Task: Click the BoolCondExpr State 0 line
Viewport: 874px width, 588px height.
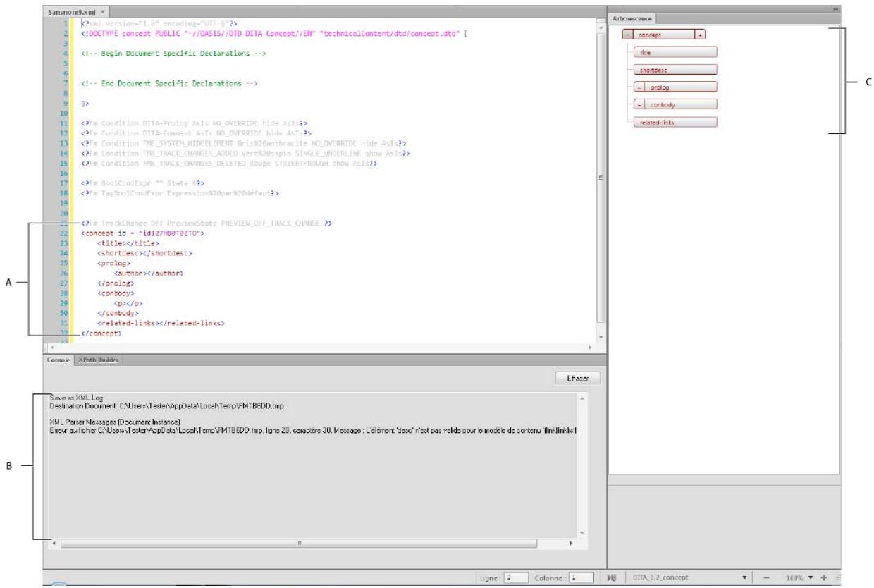Action: [143, 183]
